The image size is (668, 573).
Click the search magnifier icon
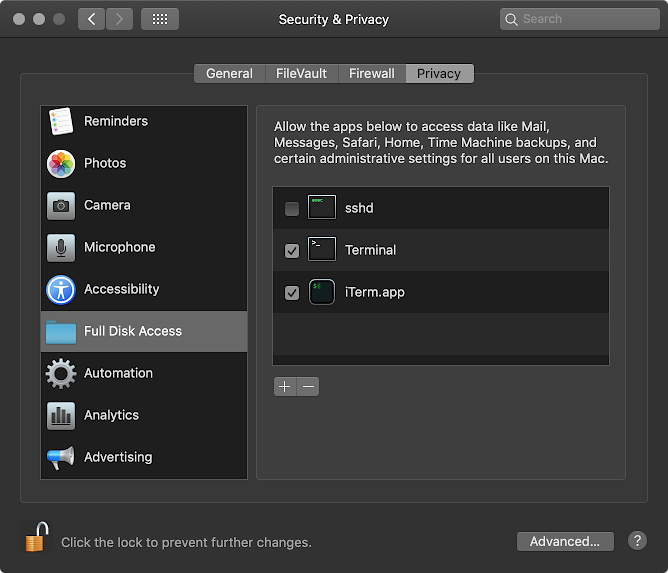(511, 19)
